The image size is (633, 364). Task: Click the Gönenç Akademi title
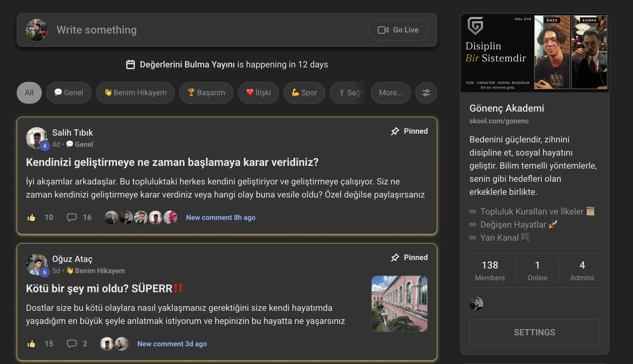click(507, 108)
